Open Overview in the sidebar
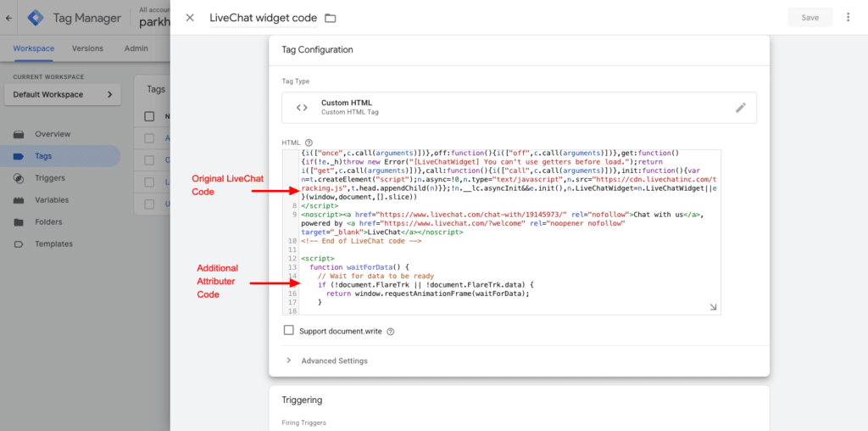 [x=53, y=134]
